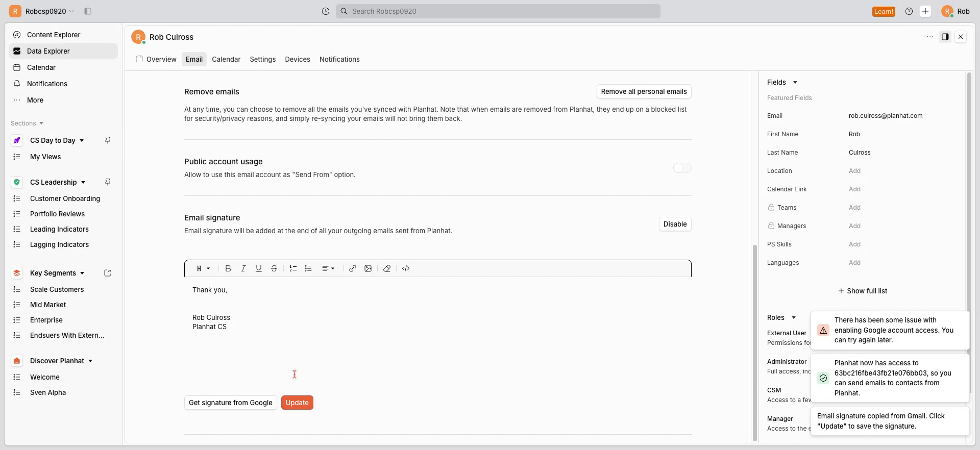Toggle the side panel layout icon
Viewport: 980px width, 450px height.
pos(945,37)
